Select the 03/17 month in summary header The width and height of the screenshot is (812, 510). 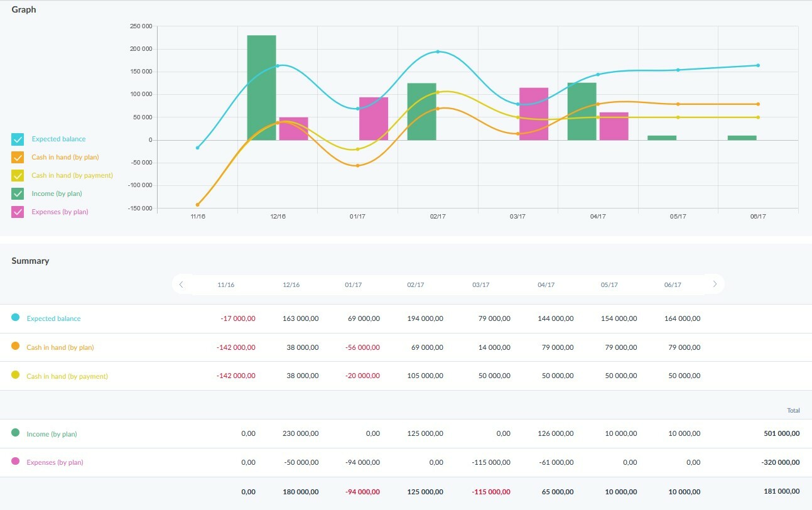[x=480, y=285]
